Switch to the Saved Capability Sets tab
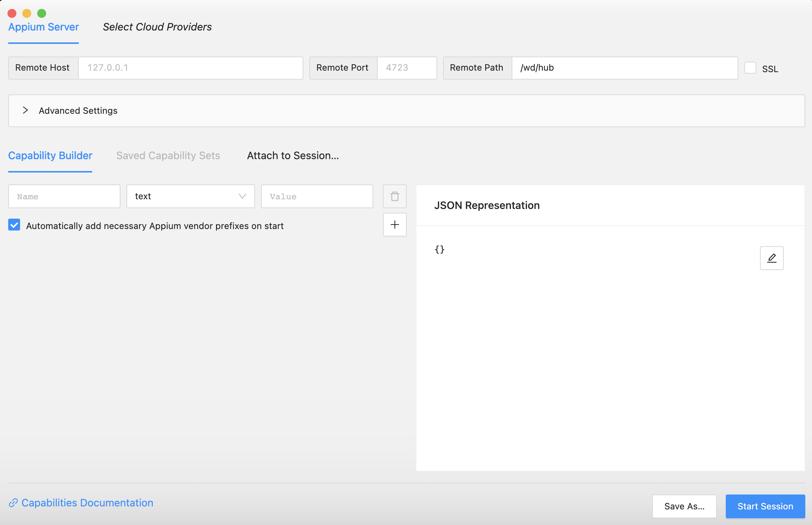This screenshot has height=525, width=812. tap(169, 156)
